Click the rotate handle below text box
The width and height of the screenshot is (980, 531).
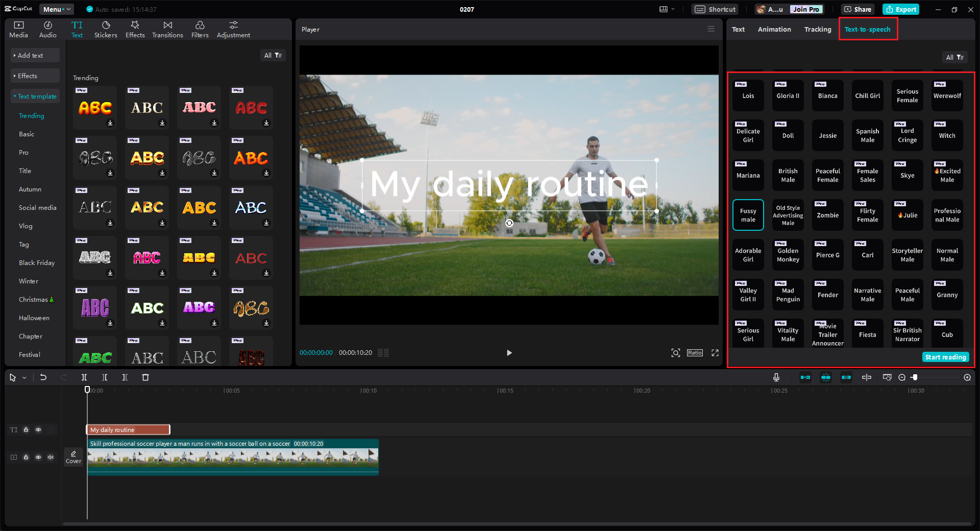[x=509, y=223]
